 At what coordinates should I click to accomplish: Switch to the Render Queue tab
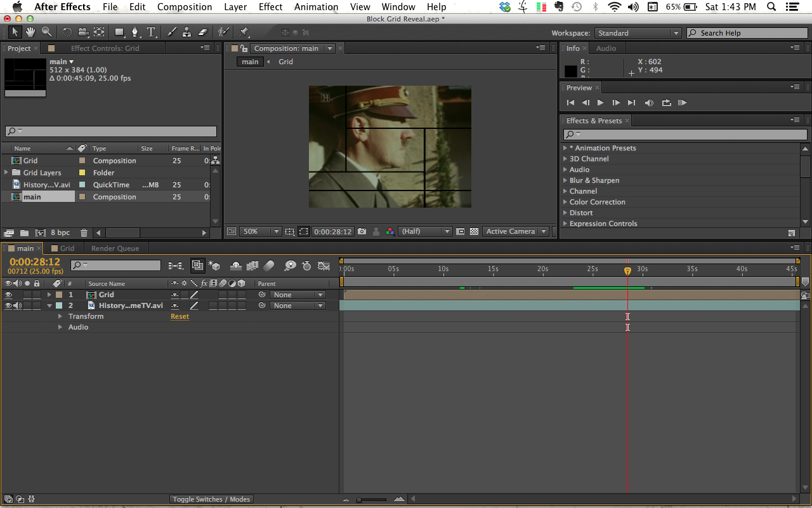115,248
